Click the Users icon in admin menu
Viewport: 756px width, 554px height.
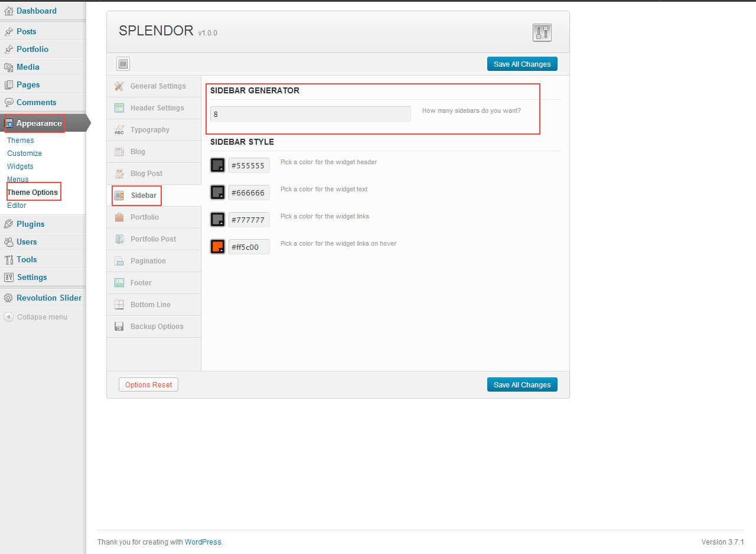click(x=9, y=242)
